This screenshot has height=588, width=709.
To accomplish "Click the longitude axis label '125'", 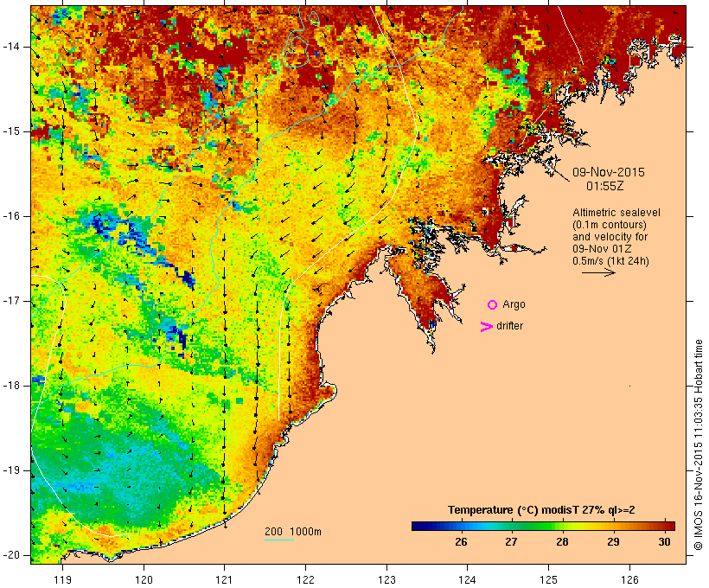I will 548,579.
